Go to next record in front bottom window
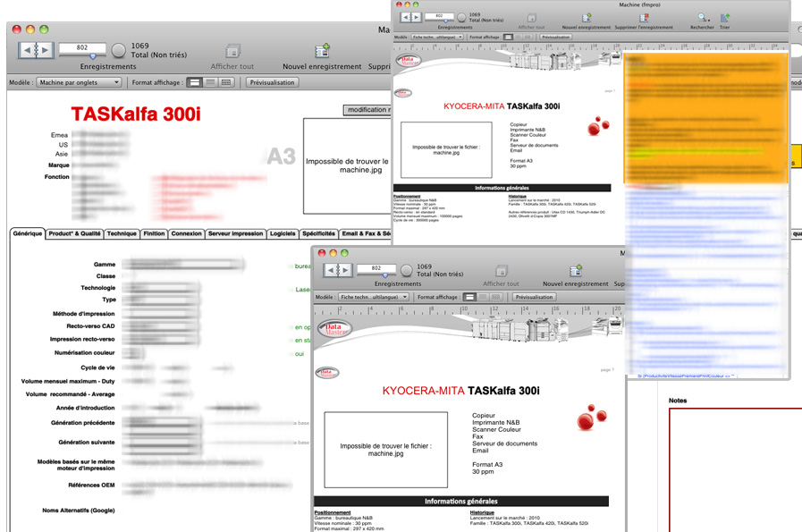The image size is (802, 532). click(x=345, y=270)
